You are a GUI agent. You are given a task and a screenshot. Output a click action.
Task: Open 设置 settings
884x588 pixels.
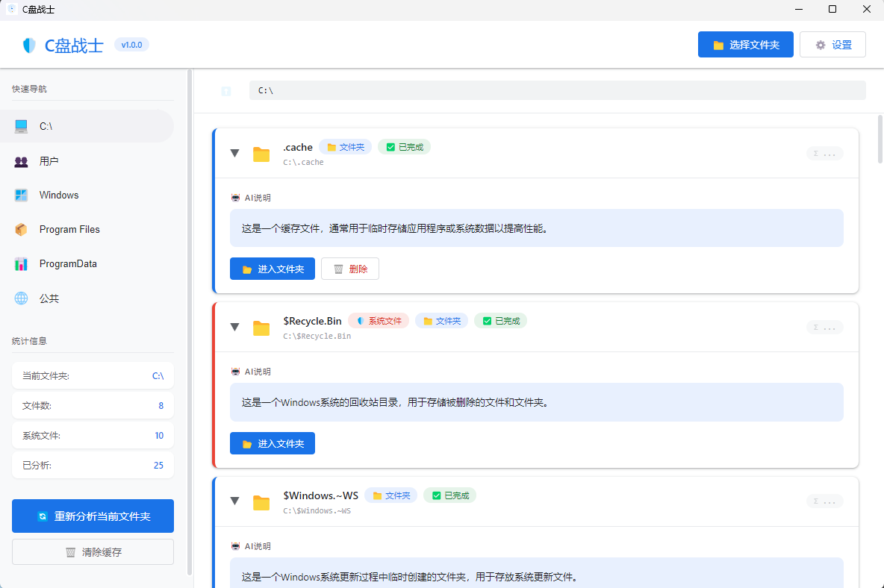(x=832, y=45)
